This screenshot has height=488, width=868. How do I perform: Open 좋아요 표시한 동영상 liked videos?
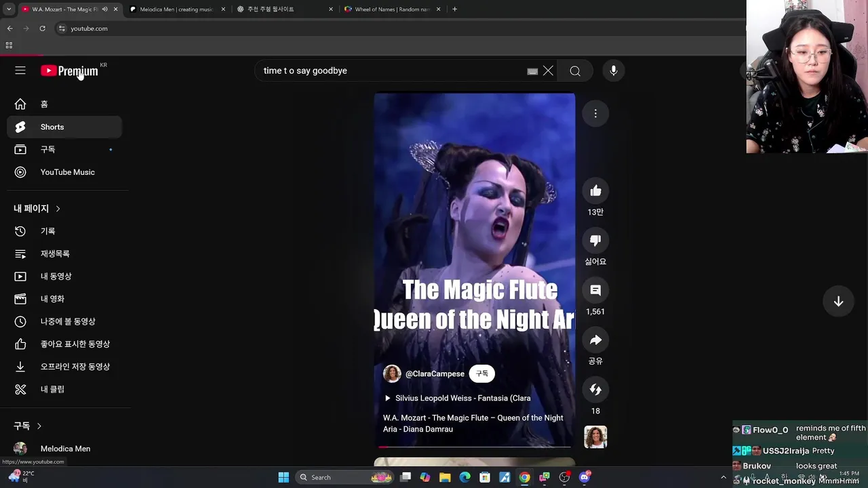click(x=64, y=344)
